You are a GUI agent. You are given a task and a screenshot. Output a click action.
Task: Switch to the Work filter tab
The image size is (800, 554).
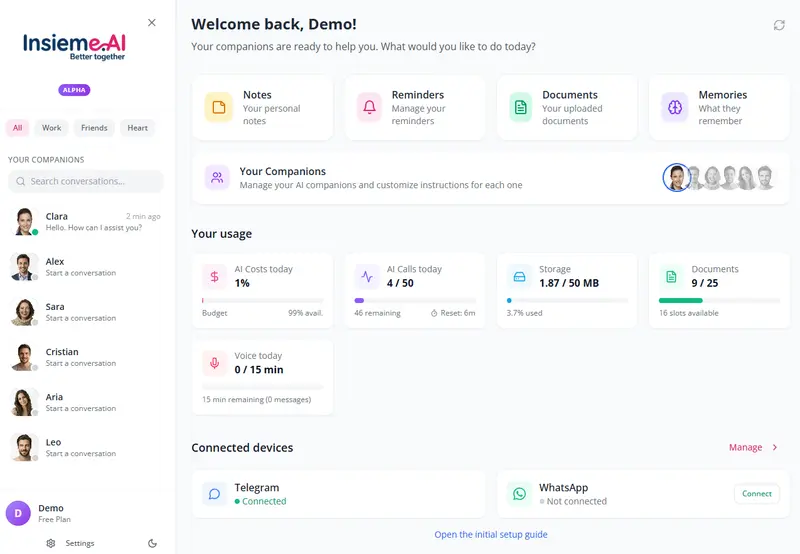(51, 128)
